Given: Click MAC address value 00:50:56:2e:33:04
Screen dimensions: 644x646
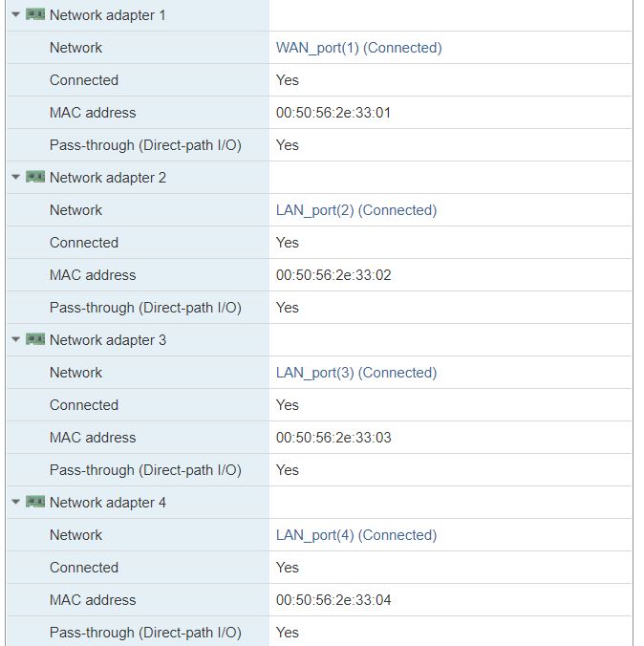Looking at the screenshot, I should [333, 599].
